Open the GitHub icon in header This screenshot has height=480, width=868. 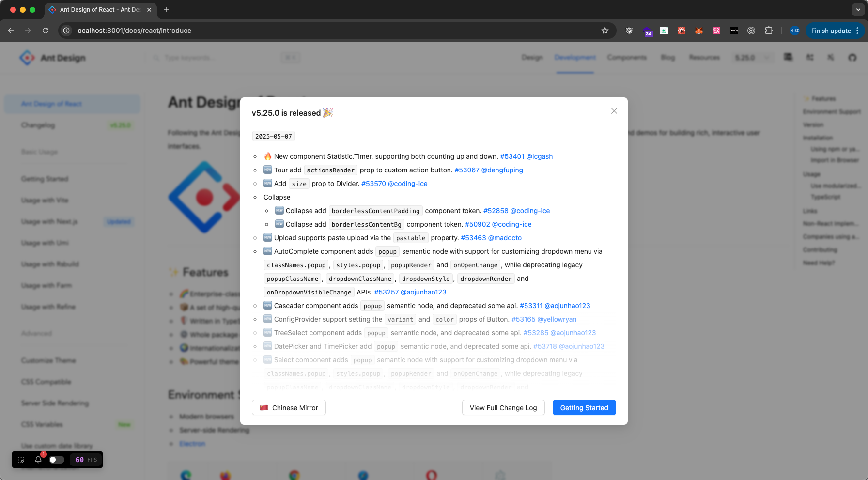point(852,58)
